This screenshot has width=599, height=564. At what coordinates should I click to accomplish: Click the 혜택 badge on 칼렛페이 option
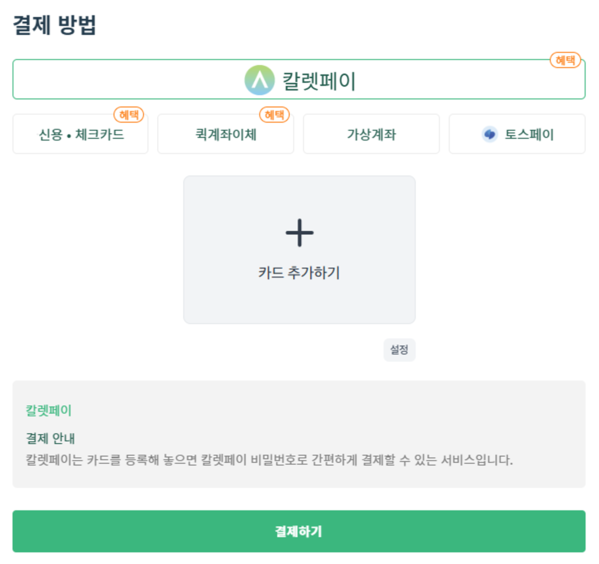(x=565, y=60)
